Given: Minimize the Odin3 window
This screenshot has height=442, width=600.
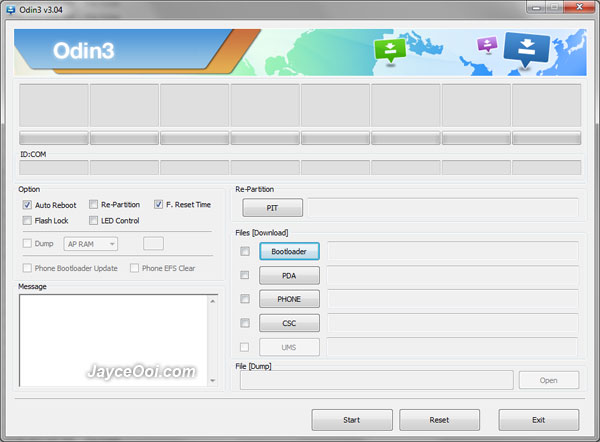Looking at the screenshot, I should click(x=536, y=7).
